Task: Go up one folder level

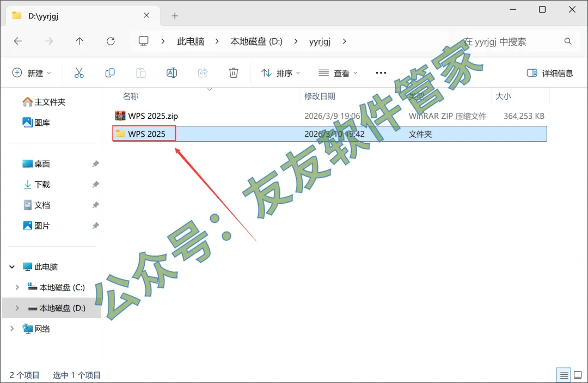Action: [79, 41]
